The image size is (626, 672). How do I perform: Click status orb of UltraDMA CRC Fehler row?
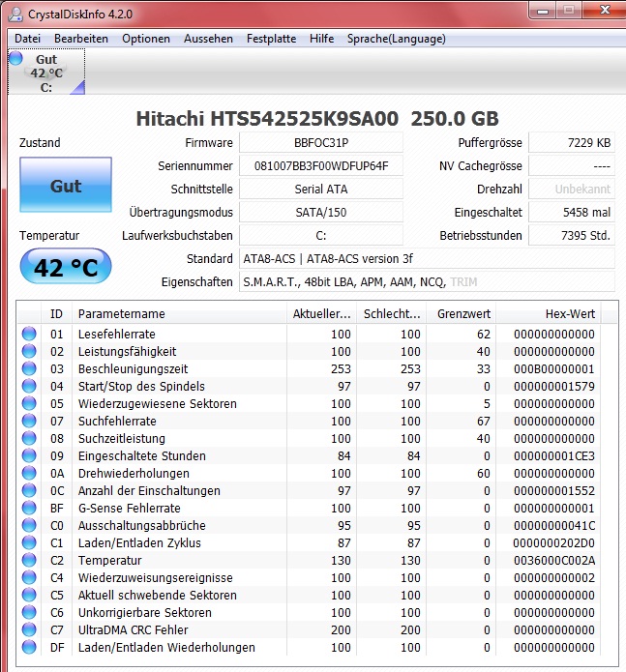29,629
